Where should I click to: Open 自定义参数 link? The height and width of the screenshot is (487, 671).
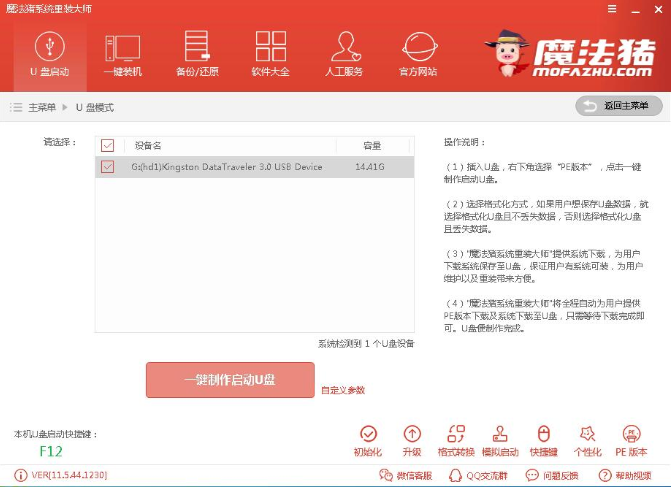(x=343, y=390)
